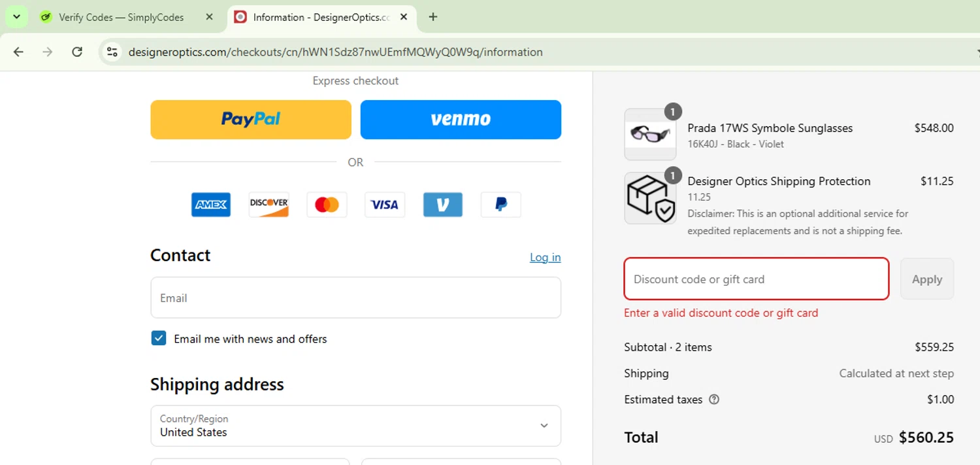Click the estimated taxes $1.00 value
The image size is (980, 465).
pyautogui.click(x=940, y=400)
